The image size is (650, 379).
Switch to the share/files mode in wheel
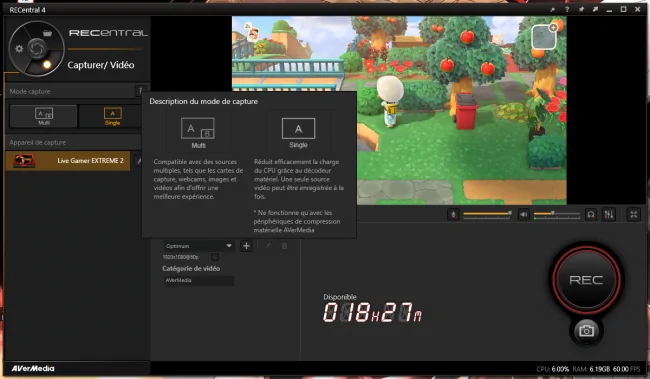point(47,33)
